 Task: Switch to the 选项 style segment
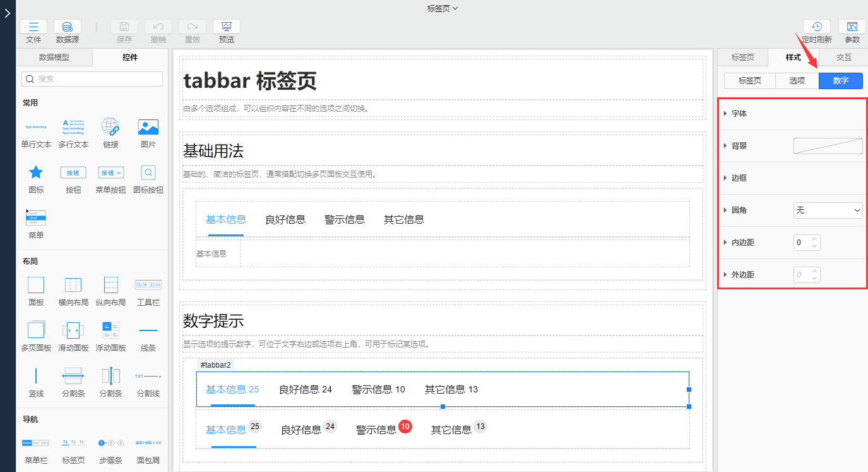tap(797, 81)
